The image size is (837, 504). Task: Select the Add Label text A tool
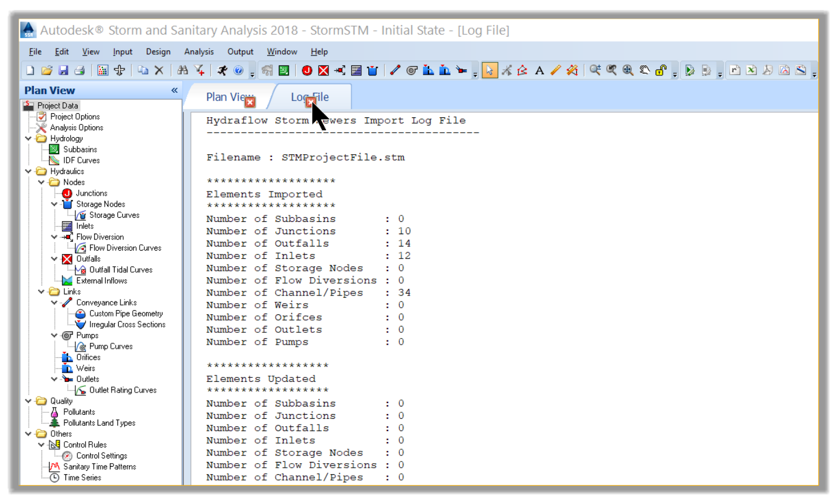[539, 71]
